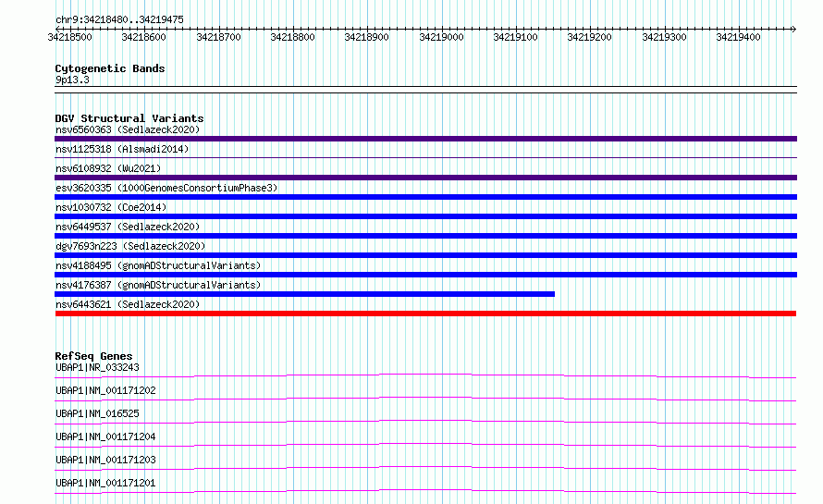Screen dimensions: 823x504
Task: Click the shorter blue bar under nsv4176387
Action: (304, 294)
